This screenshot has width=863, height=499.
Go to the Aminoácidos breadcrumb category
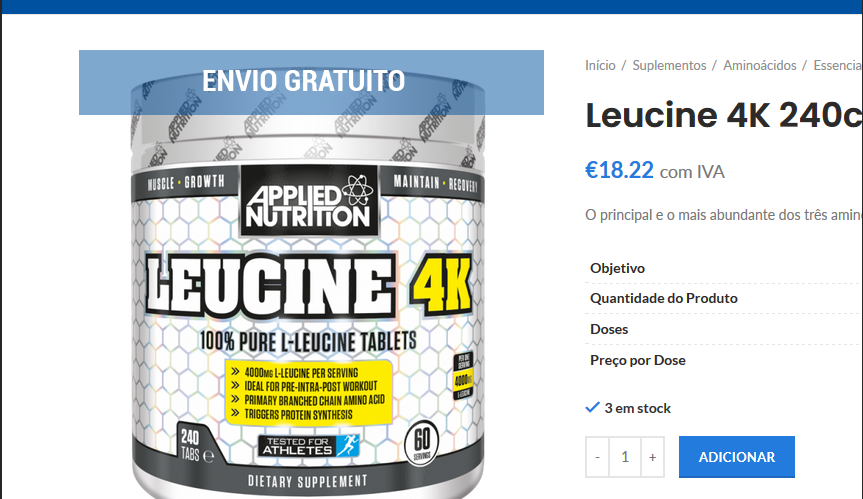[760, 65]
